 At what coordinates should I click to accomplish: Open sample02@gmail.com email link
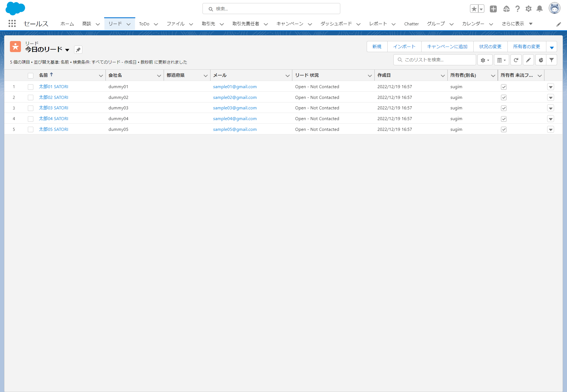coord(235,98)
